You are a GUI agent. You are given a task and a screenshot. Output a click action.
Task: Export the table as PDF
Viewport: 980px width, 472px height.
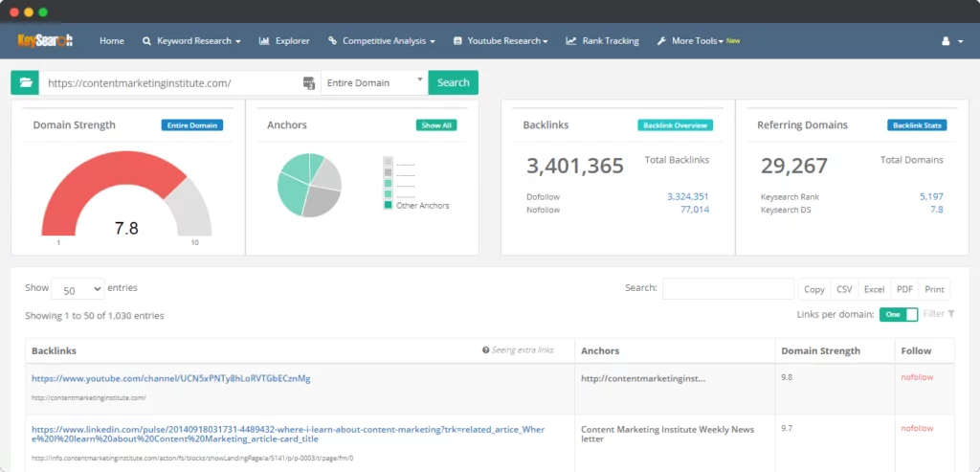click(904, 289)
